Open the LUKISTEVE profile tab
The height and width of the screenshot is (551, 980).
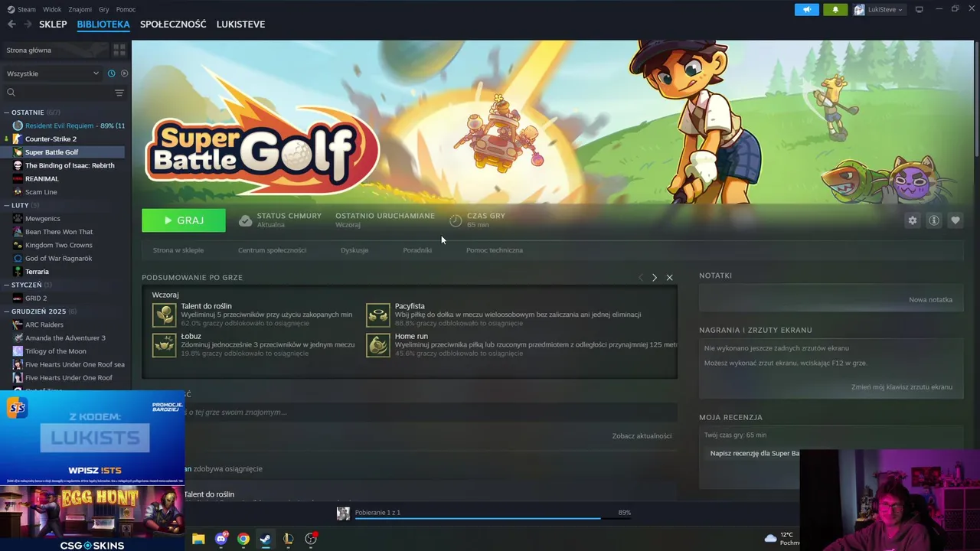pos(240,24)
